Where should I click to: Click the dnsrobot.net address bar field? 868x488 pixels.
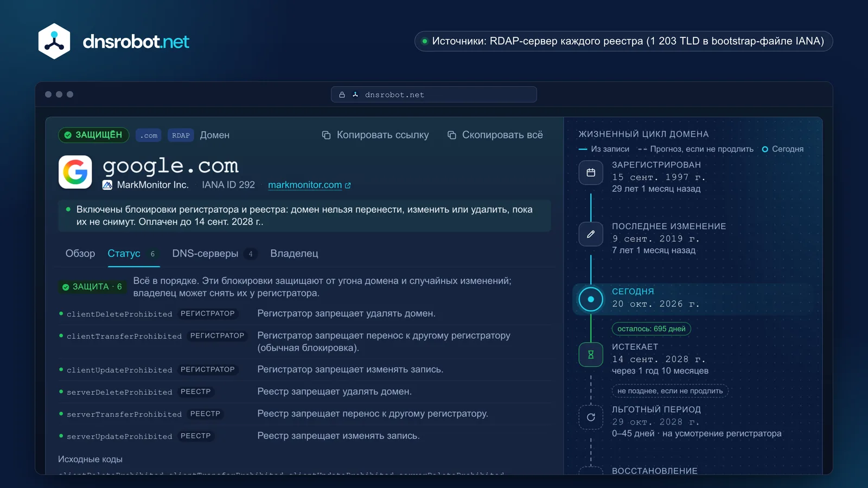tap(434, 94)
